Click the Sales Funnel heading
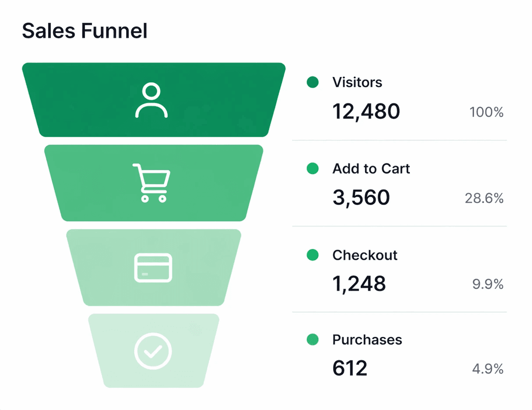 (85, 31)
